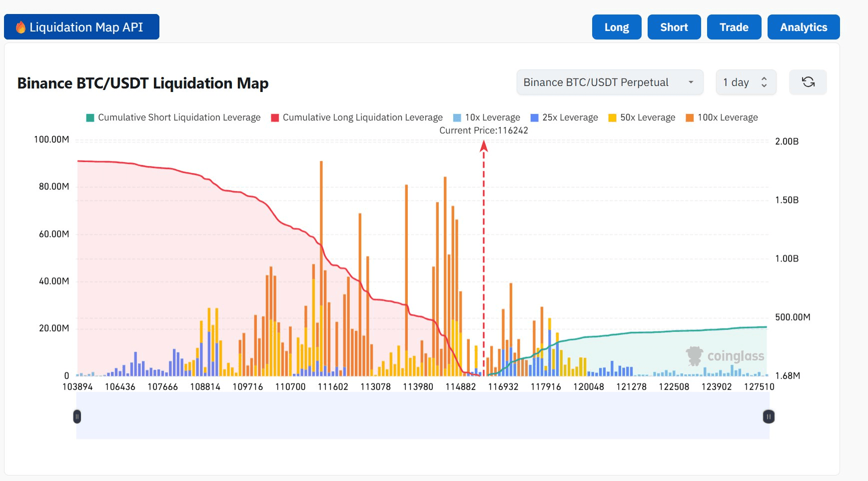Click the Binance BTC/USDT Liquidation Map title
This screenshot has height=481, width=868.
[143, 83]
